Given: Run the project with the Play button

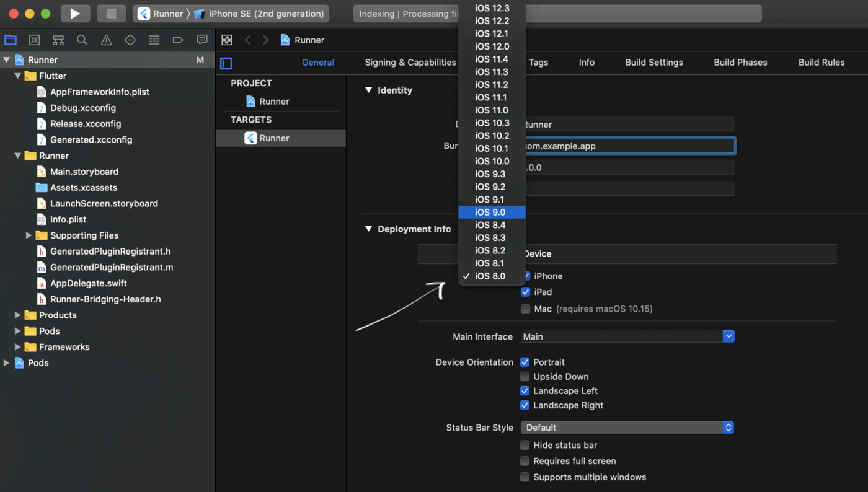Looking at the screenshot, I should (75, 14).
